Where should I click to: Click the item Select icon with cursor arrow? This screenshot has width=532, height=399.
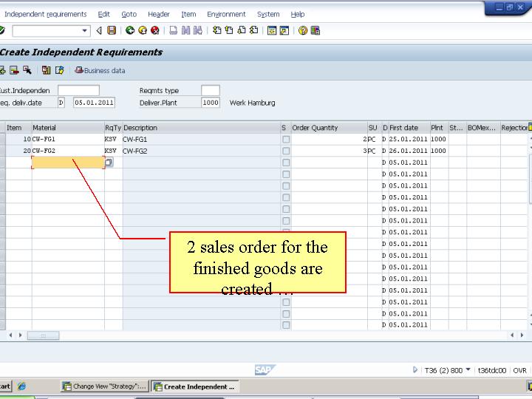pos(27,70)
